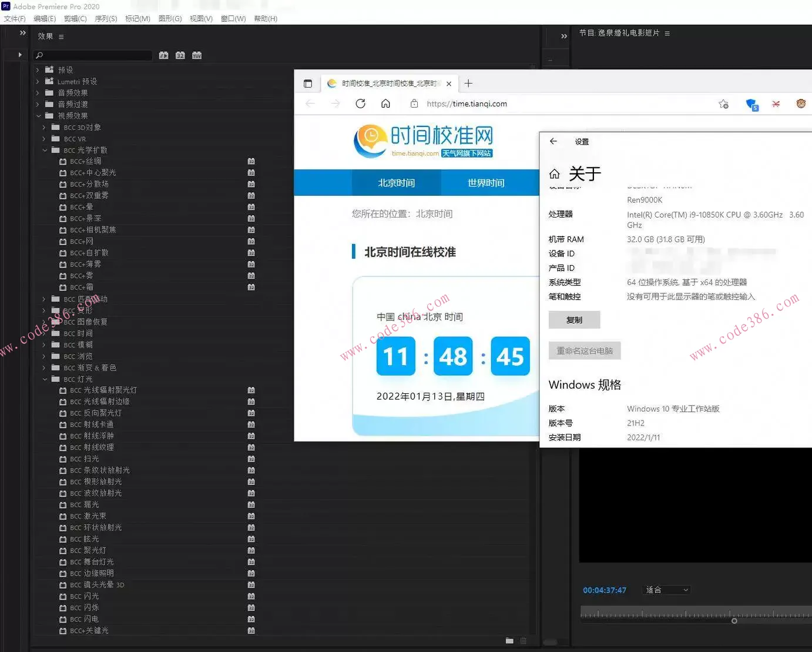Toggle the Accelerated Effects filter button
This screenshot has width=812, height=652.
[x=163, y=55]
